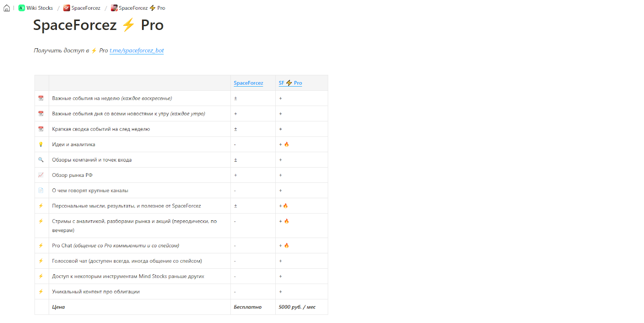This screenshot has width=644, height=323.
Task: Select text 'Обзор рынка РФ'
Action: (x=72, y=175)
